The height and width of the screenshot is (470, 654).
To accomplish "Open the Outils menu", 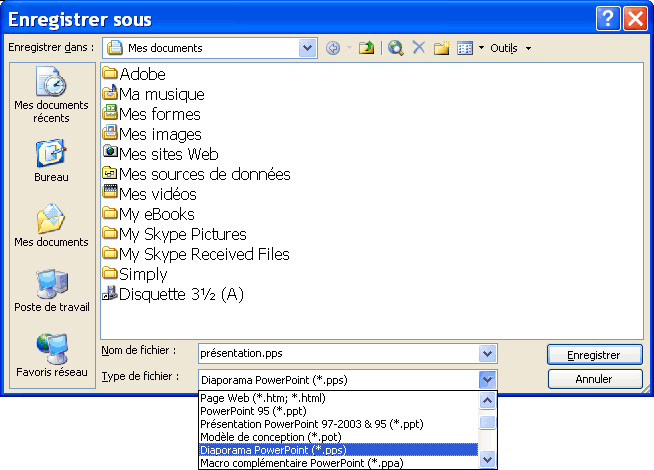I will point(511,48).
